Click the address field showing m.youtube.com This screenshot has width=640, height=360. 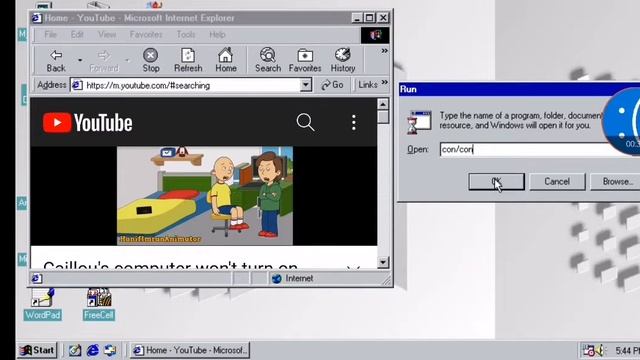tap(192, 85)
